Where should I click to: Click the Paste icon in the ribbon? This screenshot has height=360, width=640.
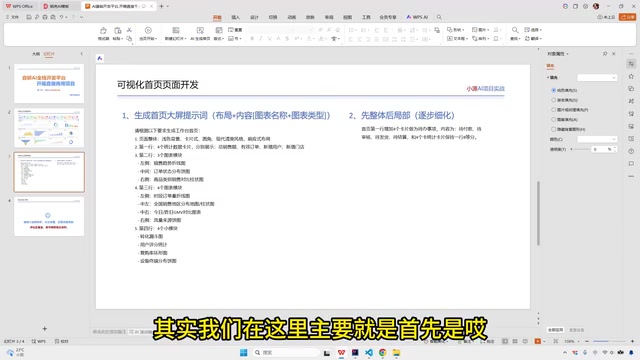click(x=118, y=31)
